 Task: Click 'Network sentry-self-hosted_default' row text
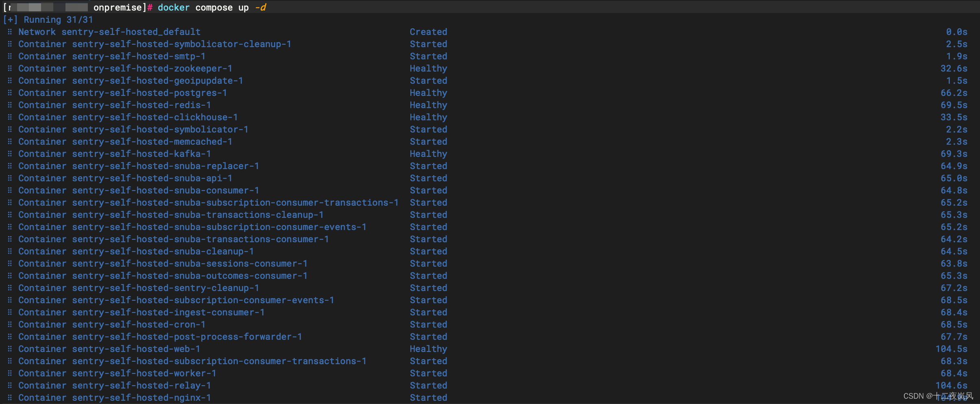[109, 32]
